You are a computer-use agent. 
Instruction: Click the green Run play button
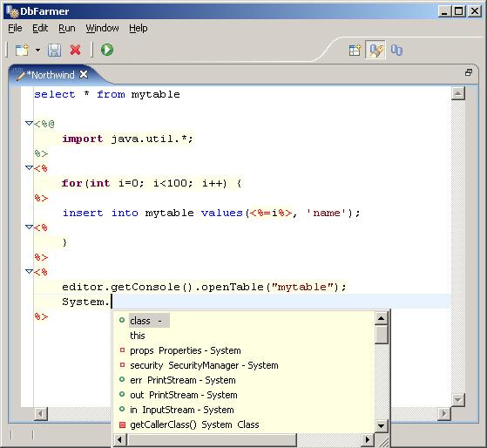[107, 50]
